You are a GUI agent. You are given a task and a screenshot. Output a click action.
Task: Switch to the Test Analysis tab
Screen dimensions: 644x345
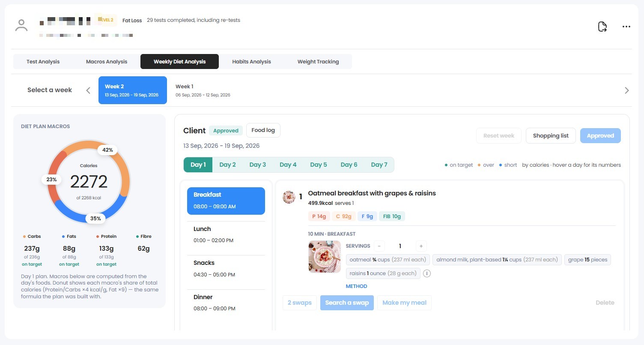43,62
